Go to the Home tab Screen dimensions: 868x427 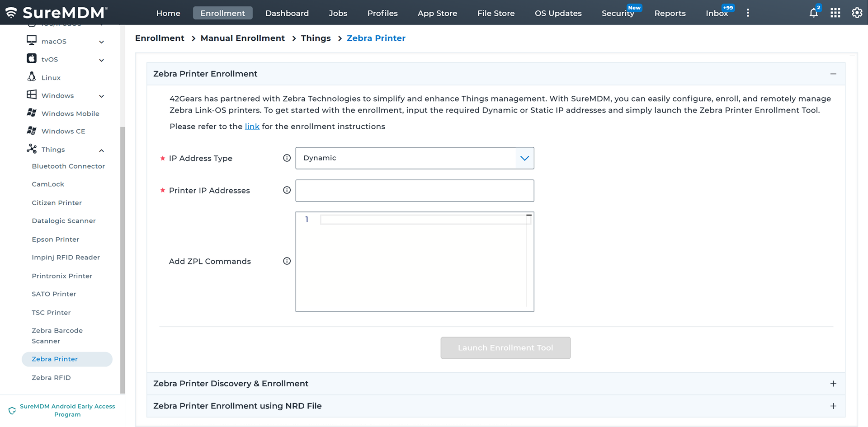pos(168,13)
